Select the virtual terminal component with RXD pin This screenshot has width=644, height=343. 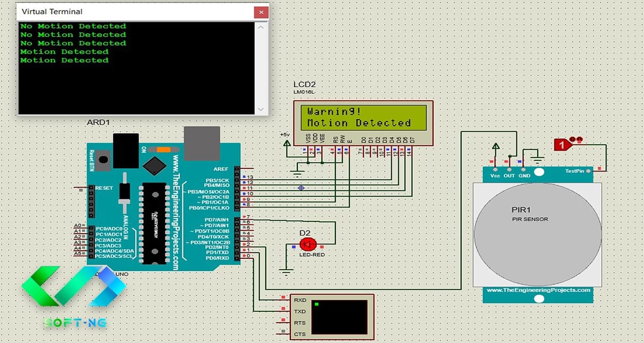332,317
